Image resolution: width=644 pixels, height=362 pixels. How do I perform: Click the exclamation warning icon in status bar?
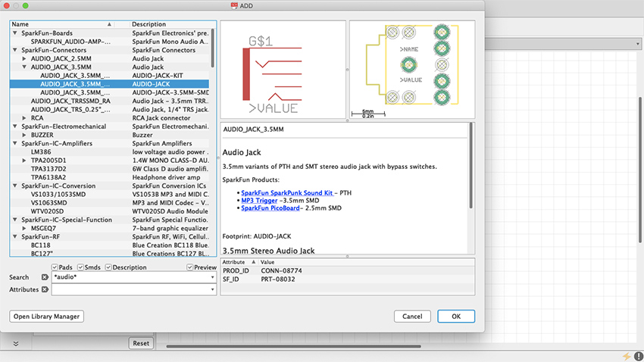click(x=638, y=356)
